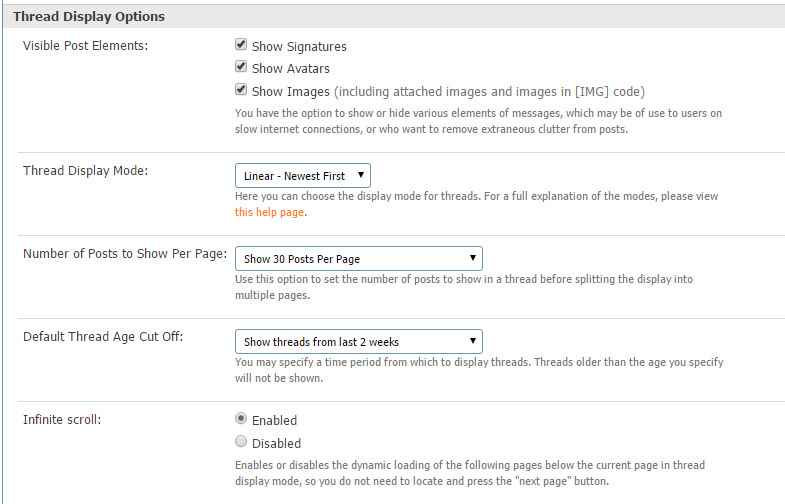Choose Disabled for infinite scroll
Screen dimensions: 785x504
click(x=241, y=441)
